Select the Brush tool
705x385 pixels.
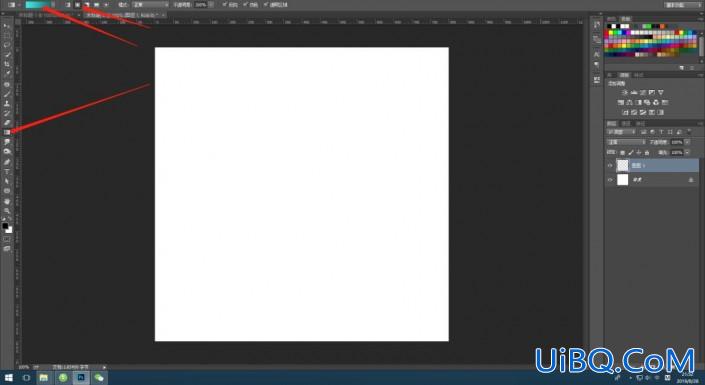(x=7, y=94)
